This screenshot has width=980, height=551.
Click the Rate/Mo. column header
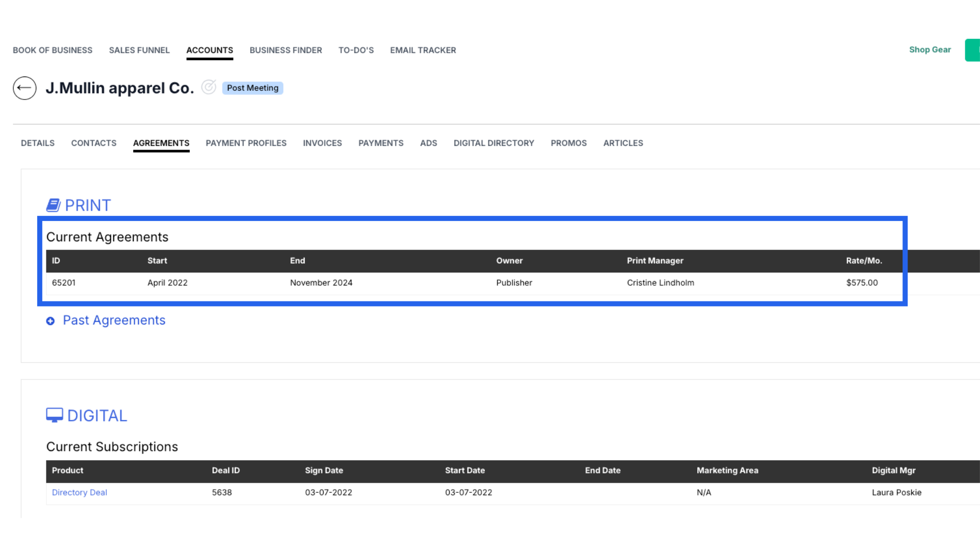click(x=864, y=261)
